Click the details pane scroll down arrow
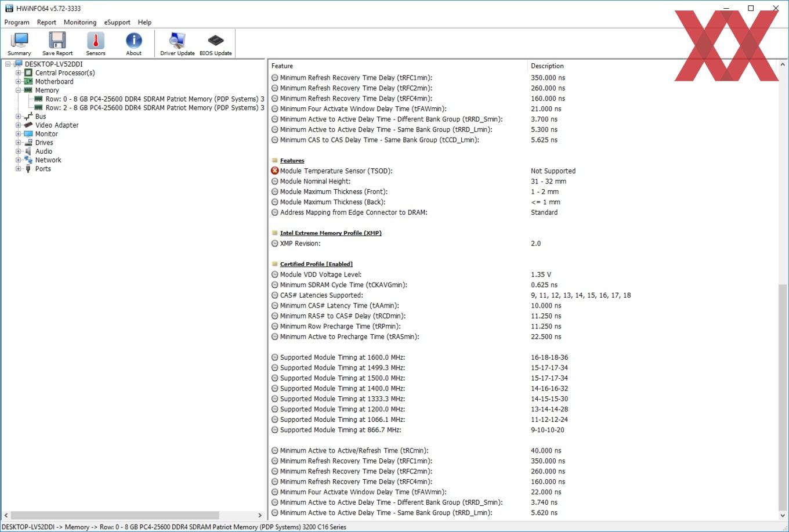Viewport: 789px width, 532px height. click(x=783, y=515)
